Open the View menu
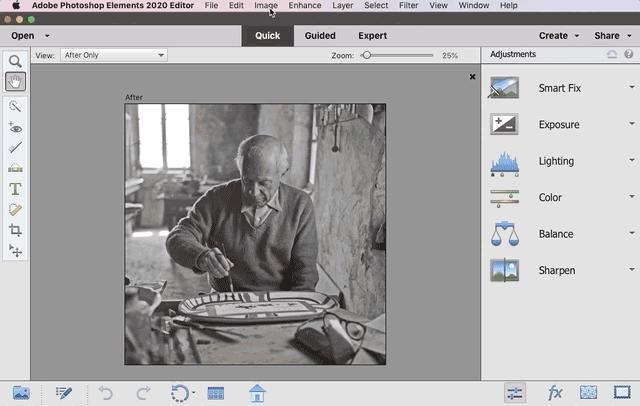The image size is (640, 406). coord(438,5)
